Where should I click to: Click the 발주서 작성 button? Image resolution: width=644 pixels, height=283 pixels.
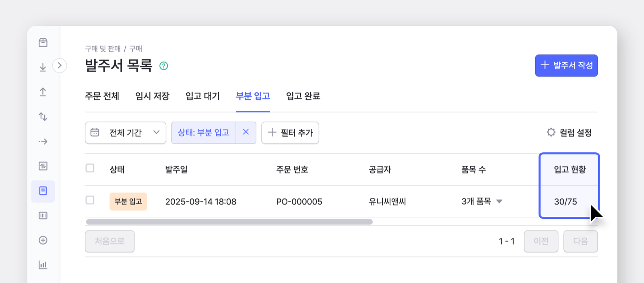[566, 65]
